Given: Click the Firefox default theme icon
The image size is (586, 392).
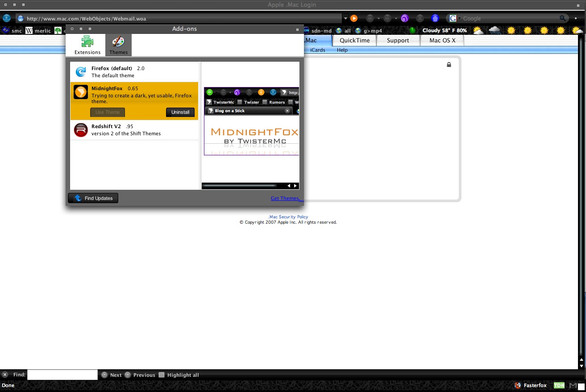Looking at the screenshot, I should (x=81, y=71).
